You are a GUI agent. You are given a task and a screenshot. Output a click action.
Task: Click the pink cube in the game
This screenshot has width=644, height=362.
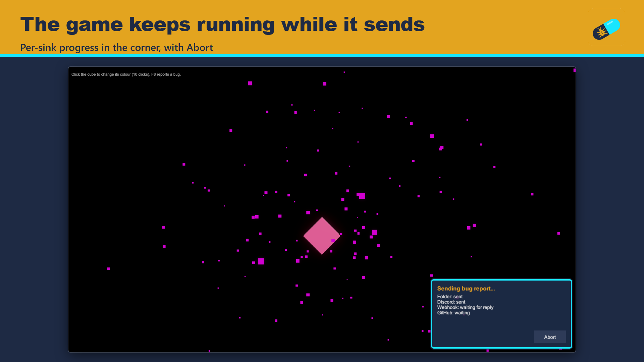(x=322, y=236)
